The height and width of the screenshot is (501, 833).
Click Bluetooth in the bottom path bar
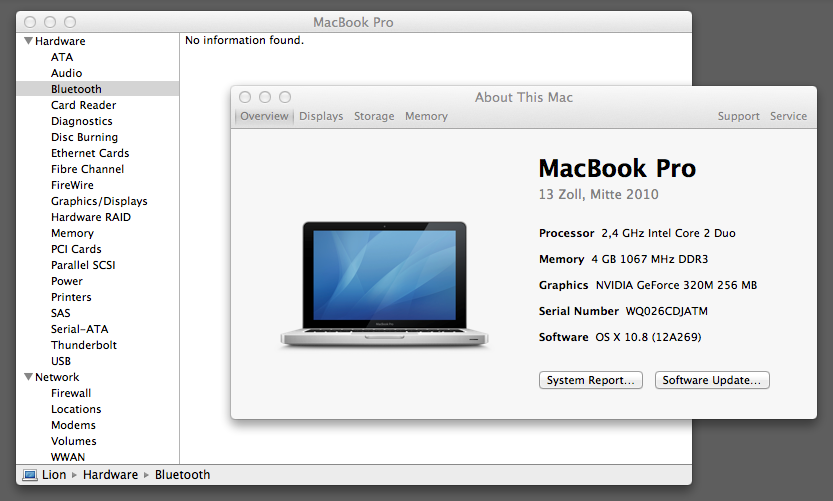pos(182,474)
